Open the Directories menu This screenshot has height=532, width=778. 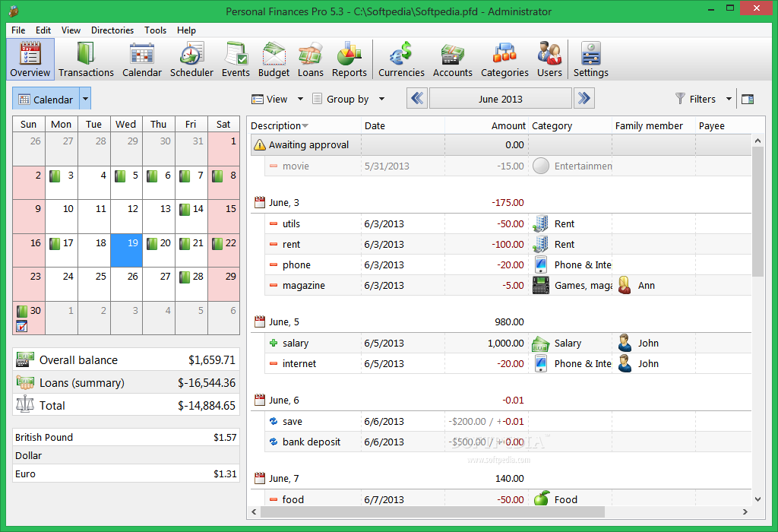[x=112, y=30]
